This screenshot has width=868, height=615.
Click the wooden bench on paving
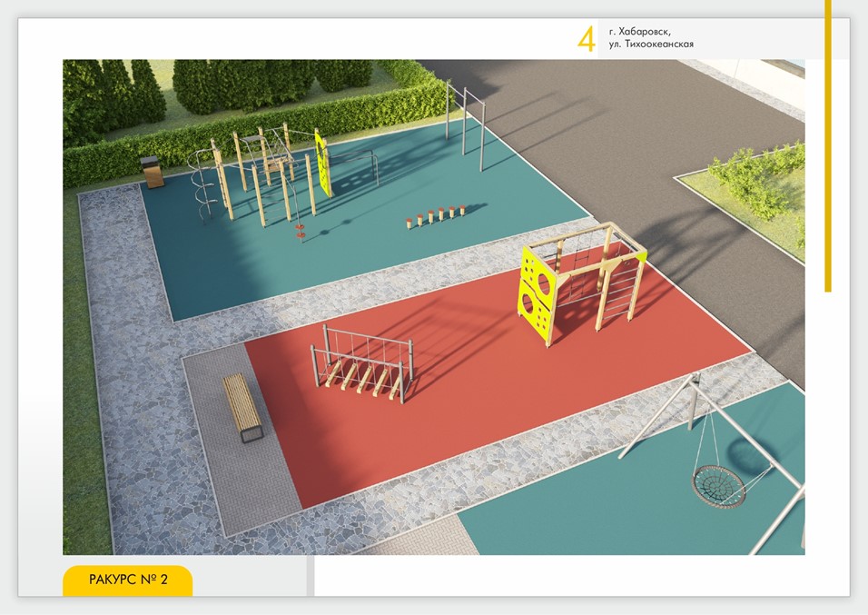click(x=242, y=406)
